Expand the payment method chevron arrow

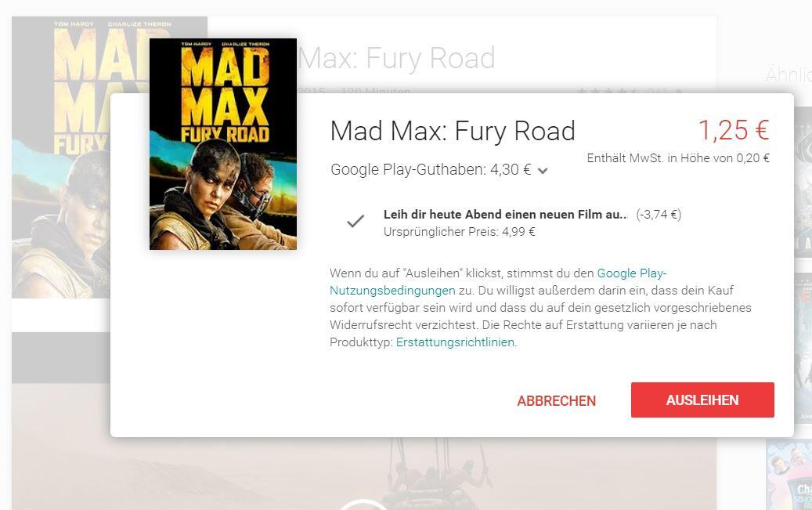[x=542, y=171]
